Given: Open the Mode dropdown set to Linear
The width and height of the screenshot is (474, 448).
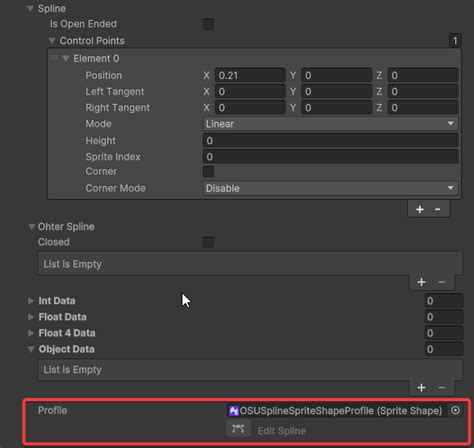Looking at the screenshot, I should 330,124.
